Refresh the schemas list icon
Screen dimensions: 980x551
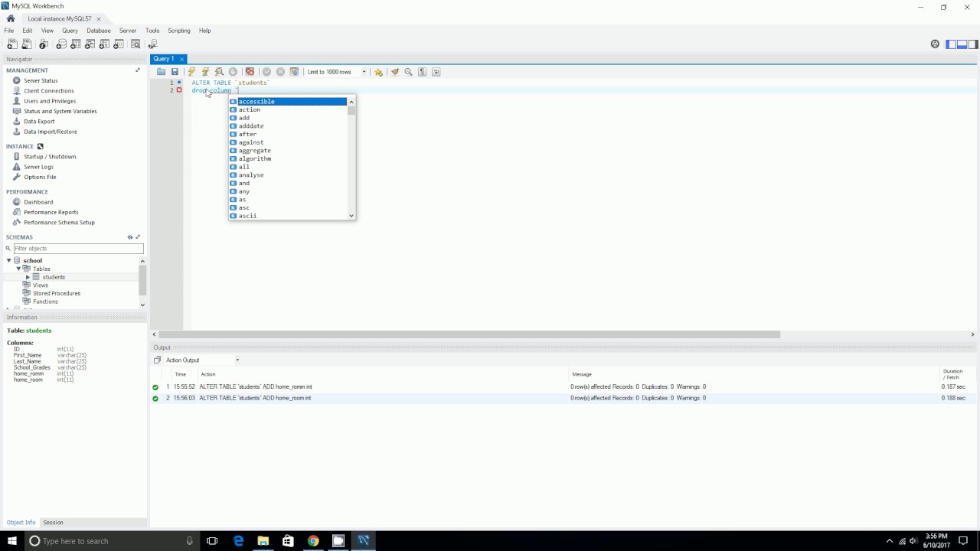130,237
